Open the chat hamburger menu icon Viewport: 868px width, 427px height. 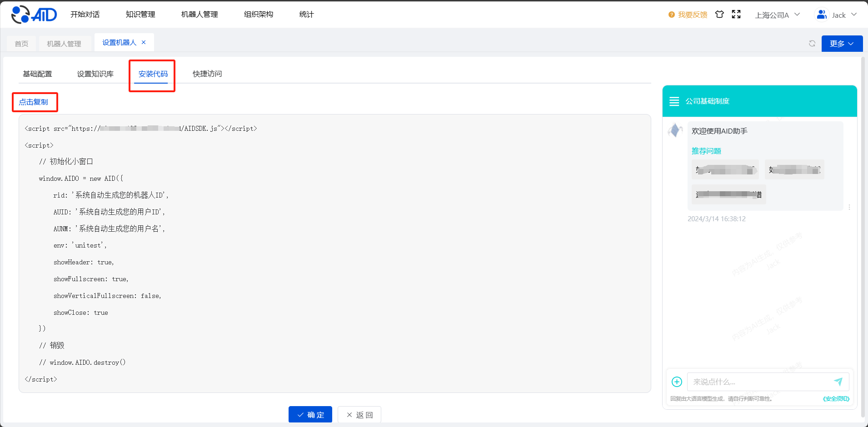coord(674,101)
